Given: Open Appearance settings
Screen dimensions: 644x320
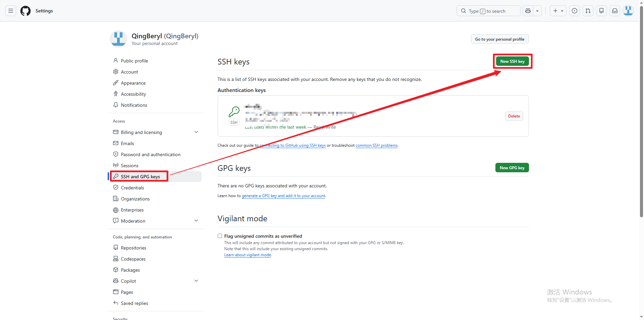Looking at the screenshot, I should 133,83.
